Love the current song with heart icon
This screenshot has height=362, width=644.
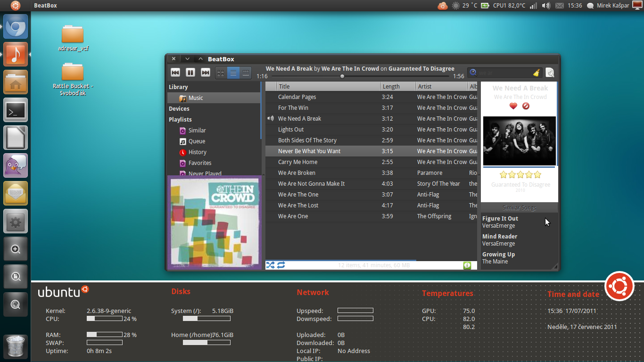513,106
